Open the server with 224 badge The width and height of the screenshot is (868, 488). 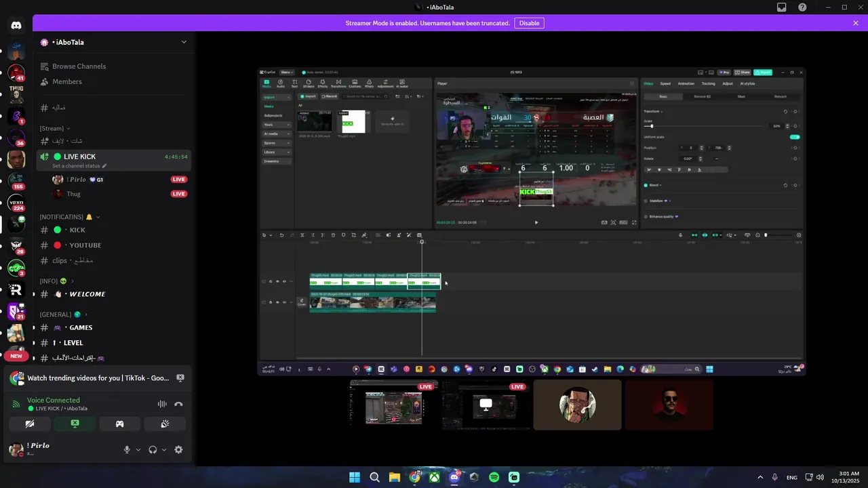[16, 203]
